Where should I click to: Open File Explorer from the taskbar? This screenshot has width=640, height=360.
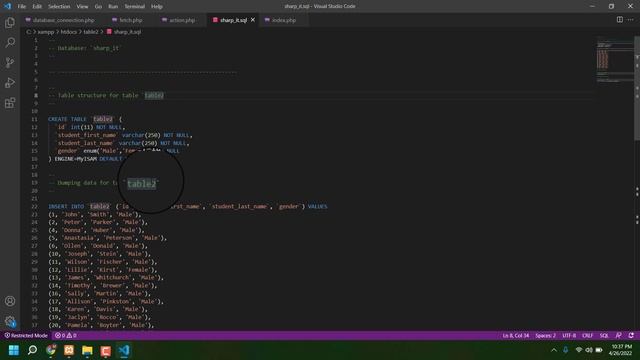[87, 350]
